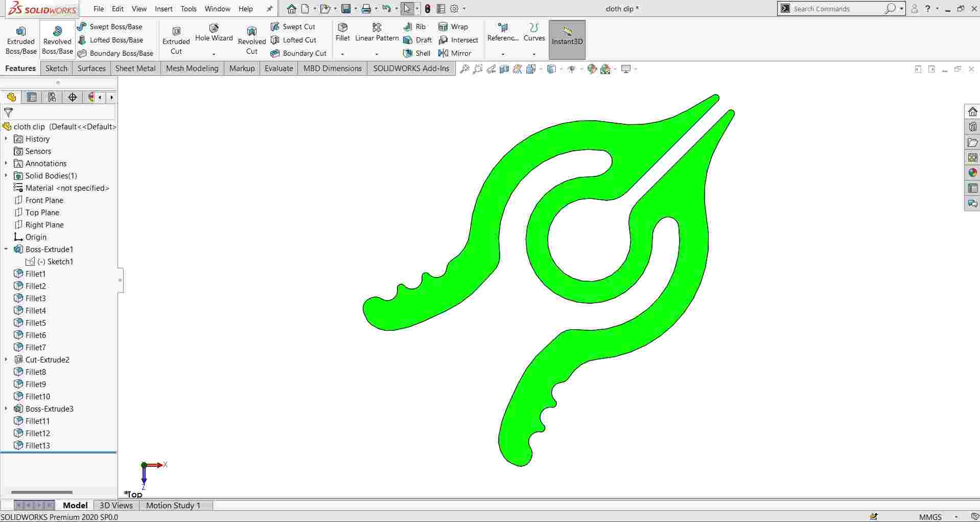The width and height of the screenshot is (980, 522).
Task: Select the Intersect tool
Action: [458, 40]
